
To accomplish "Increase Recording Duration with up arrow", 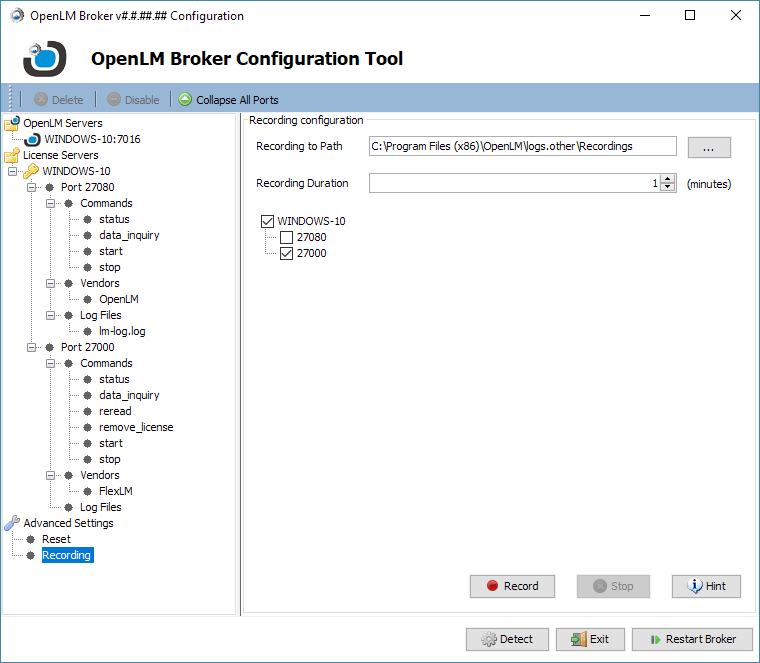I will pos(668,179).
